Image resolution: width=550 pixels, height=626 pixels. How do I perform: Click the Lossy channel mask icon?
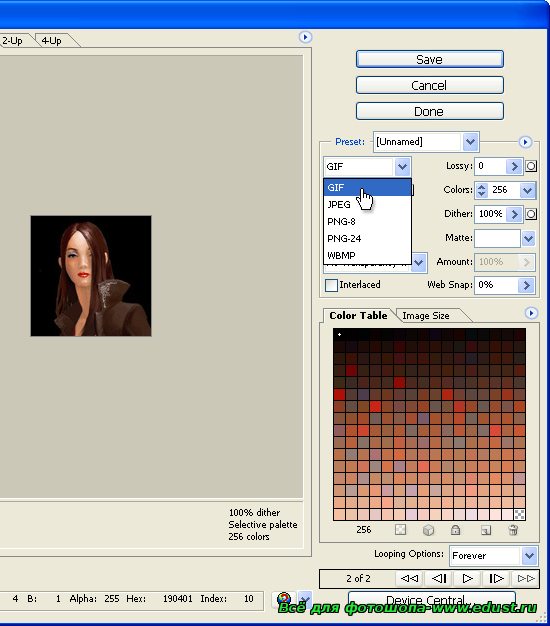pos(531,166)
